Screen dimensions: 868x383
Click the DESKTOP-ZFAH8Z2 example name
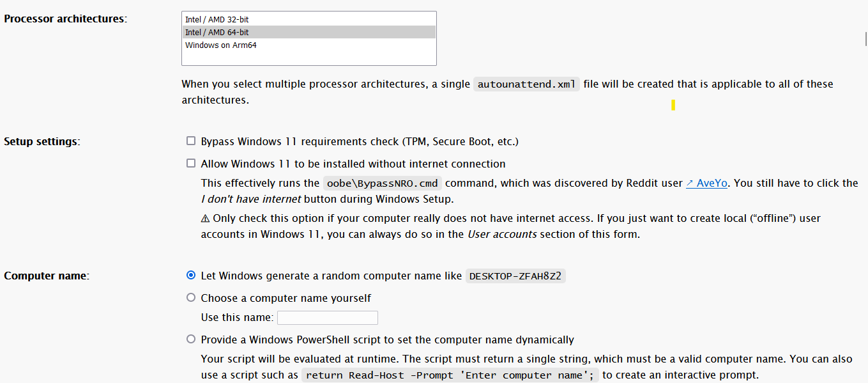(515, 276)
